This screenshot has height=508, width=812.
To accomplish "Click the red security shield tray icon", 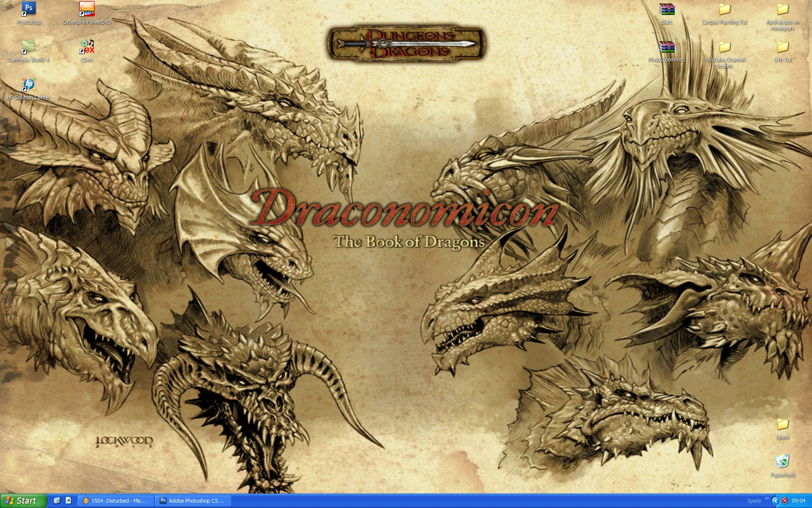I will 784,501.
